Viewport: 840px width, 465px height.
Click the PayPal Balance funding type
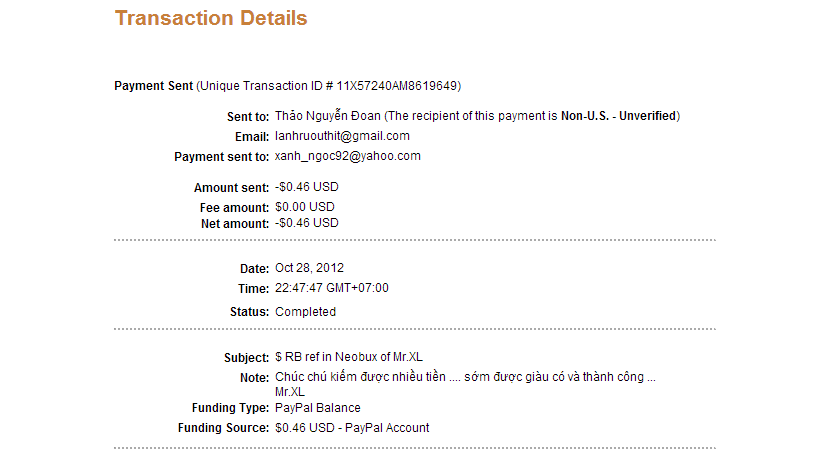[317, 408]
